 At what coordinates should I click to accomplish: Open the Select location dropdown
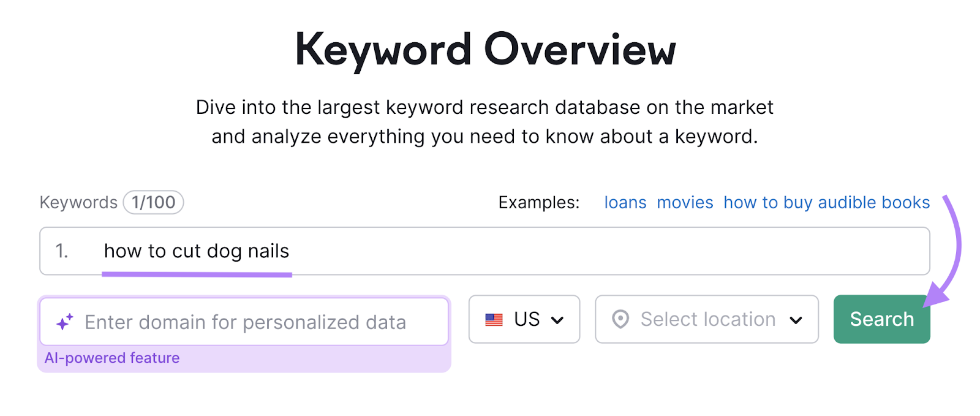706,319
